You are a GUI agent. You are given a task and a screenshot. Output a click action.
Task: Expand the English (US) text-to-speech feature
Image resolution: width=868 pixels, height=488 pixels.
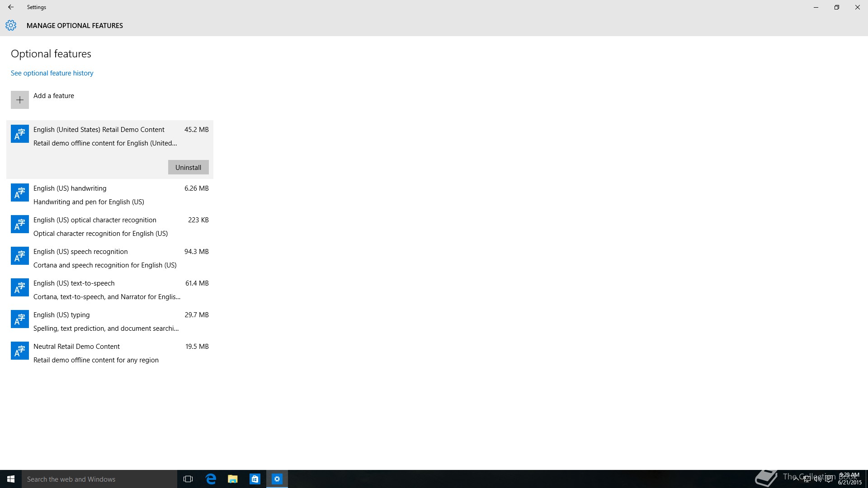(109, 290)
